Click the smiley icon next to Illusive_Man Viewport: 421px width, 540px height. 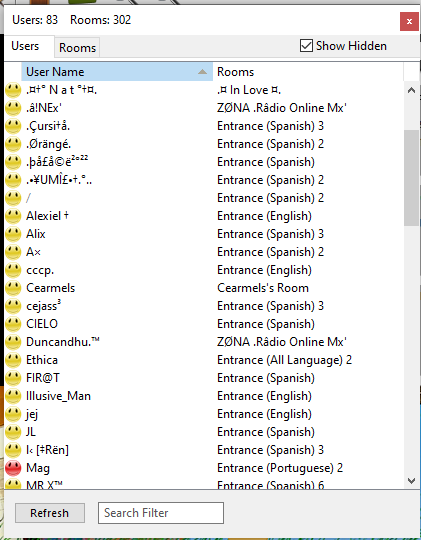[13, 396]
